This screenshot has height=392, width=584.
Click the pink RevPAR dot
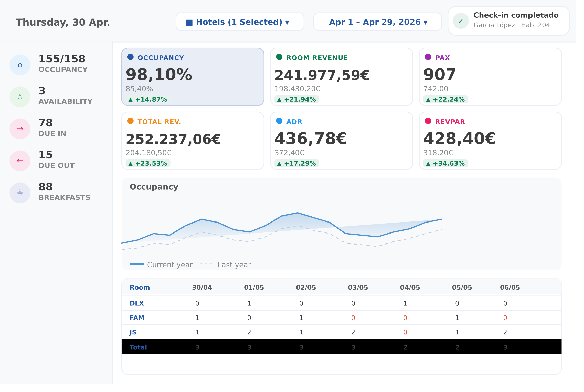tap(428, 121)
